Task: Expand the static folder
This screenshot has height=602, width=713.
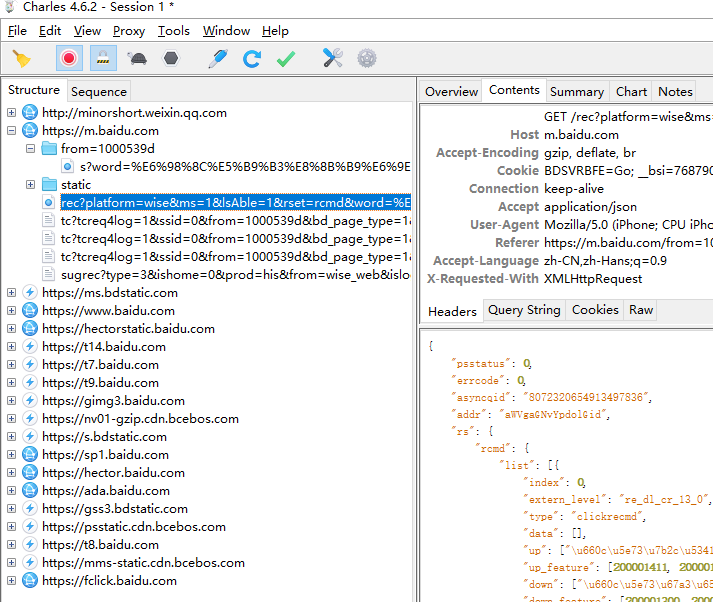Action: tap(30, 185)
